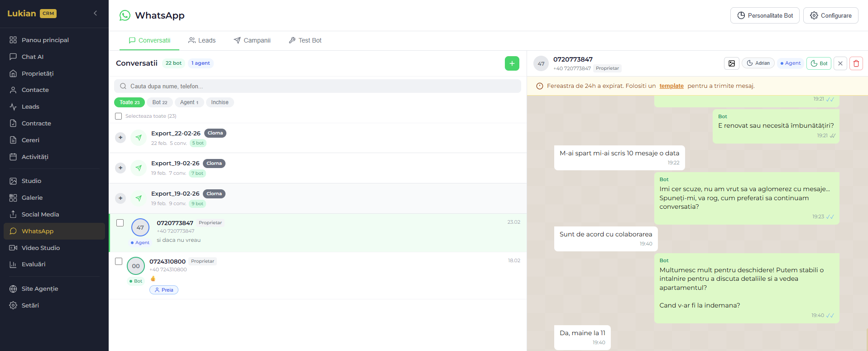
Task: Show Inchise conversations
Action: coord(220,102)
